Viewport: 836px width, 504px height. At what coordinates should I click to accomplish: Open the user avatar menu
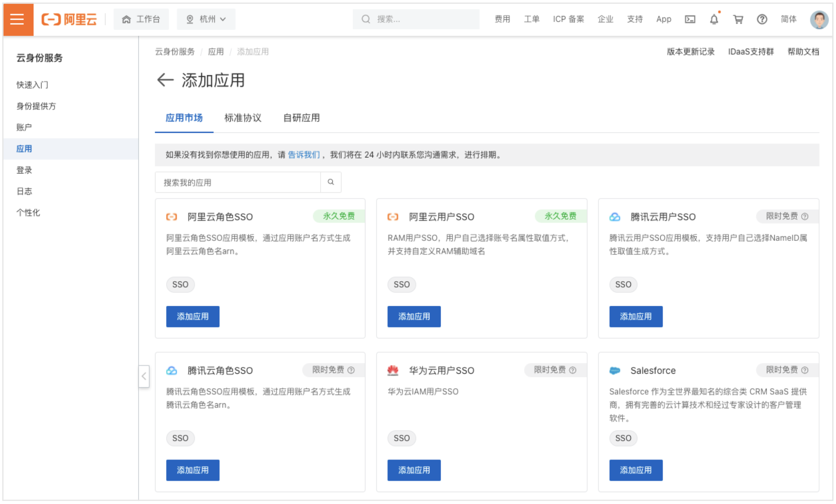click(x=819, y=19)
